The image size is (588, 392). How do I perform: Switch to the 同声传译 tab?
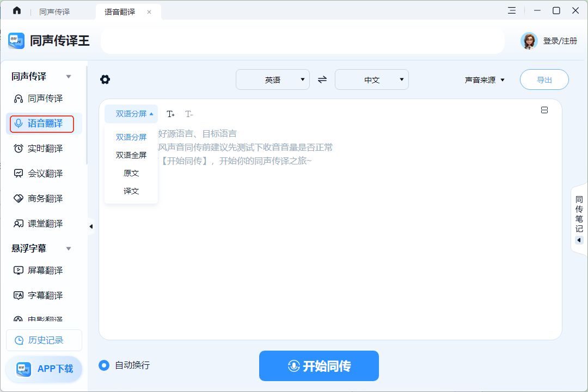point(54,12)
